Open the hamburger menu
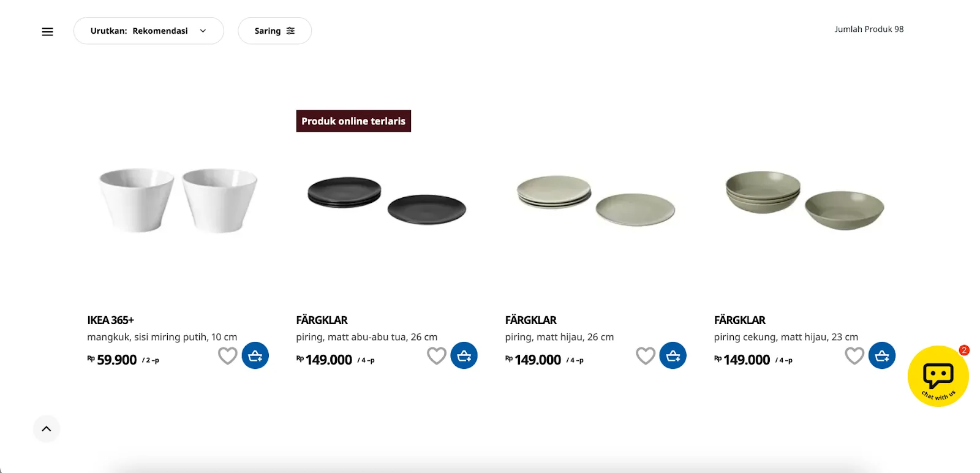 click(x=47, y=31)
